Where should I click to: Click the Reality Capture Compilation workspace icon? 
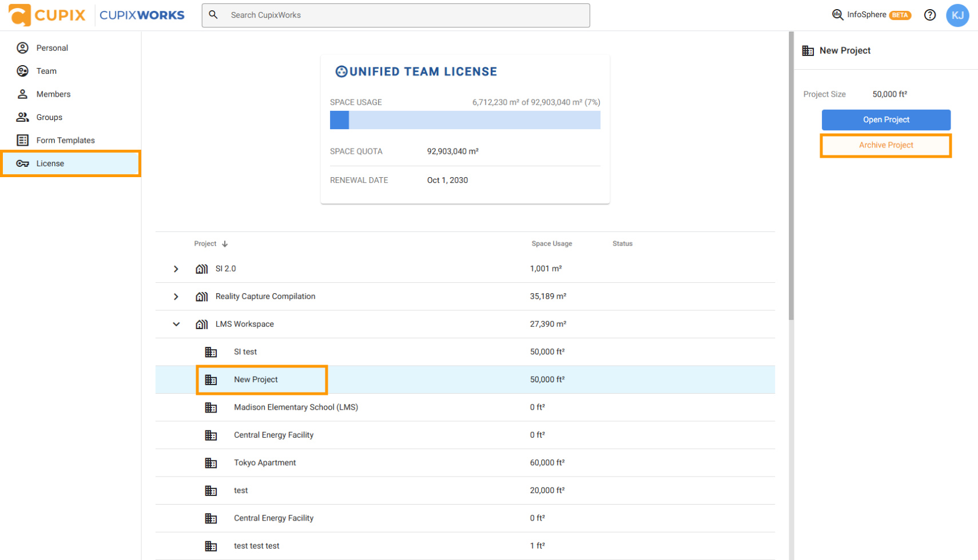(201, 297)
